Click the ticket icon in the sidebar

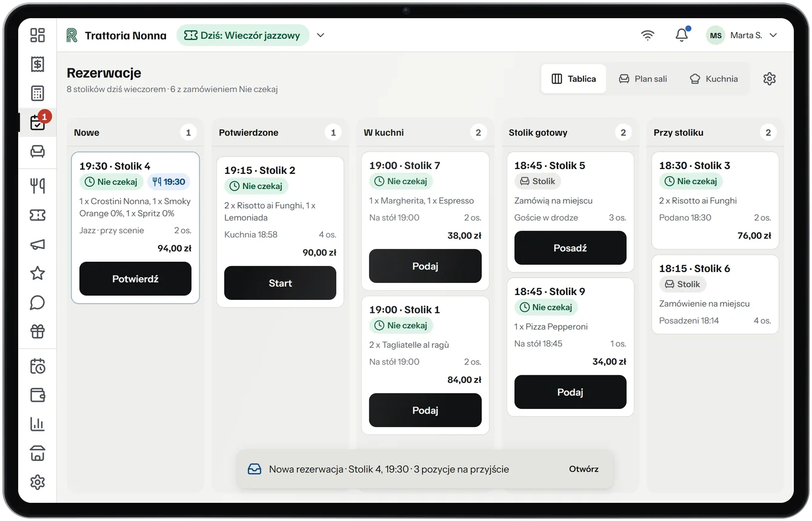click(x=38, y=215)
